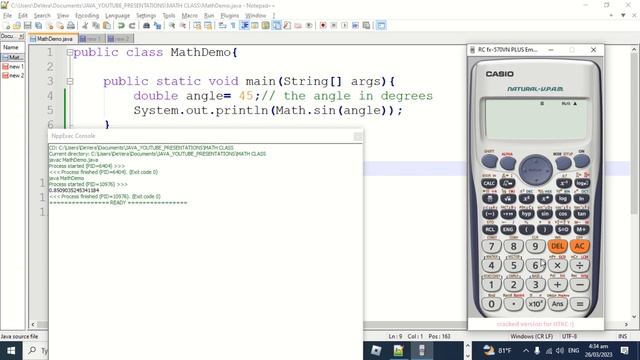640x360 pixels.
Task: Click the Copy toolbar icon
Action: 96,26
